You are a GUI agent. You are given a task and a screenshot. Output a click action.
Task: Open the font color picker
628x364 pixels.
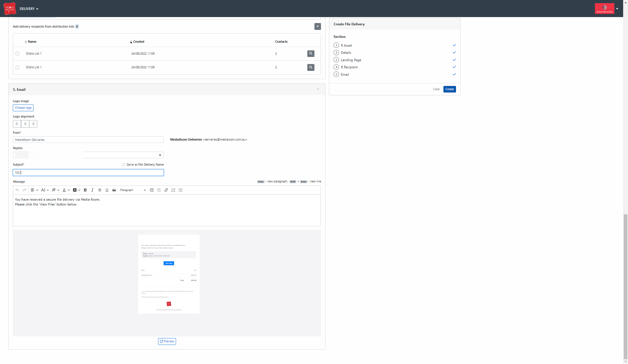(66, 190)
